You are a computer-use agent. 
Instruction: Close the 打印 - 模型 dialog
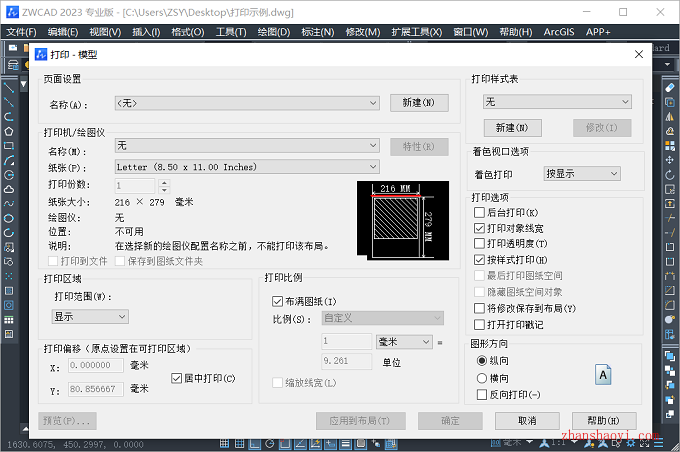[x=638, y=54]
